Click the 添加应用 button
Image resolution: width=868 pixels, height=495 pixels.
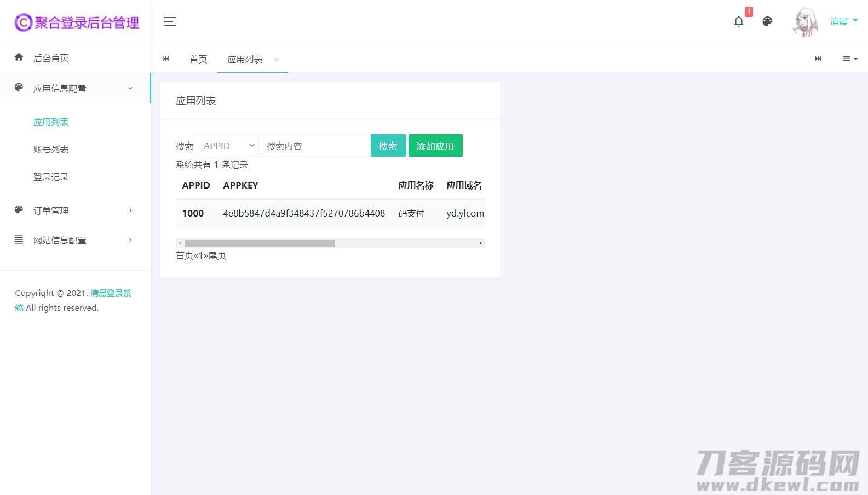pyautogui.click(x=435, y=146)
